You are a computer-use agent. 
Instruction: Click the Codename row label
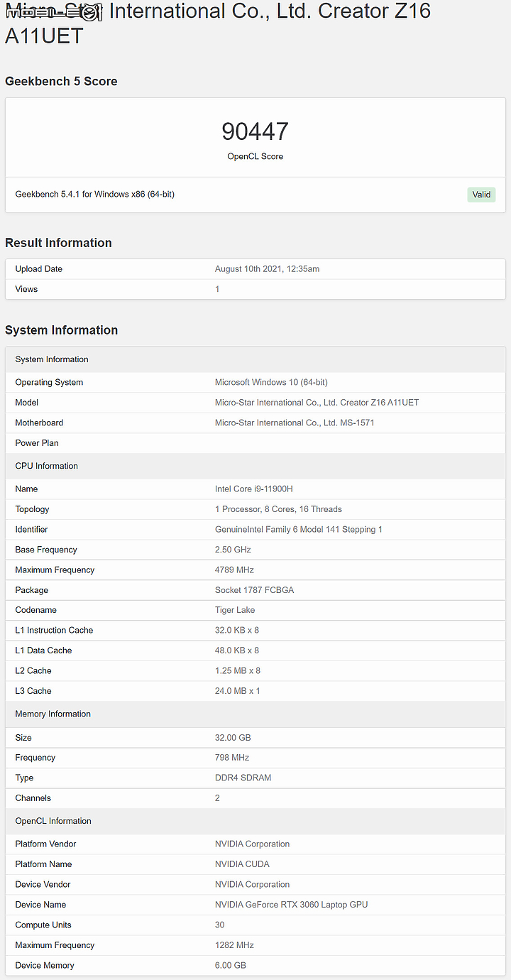click(36, 610)
